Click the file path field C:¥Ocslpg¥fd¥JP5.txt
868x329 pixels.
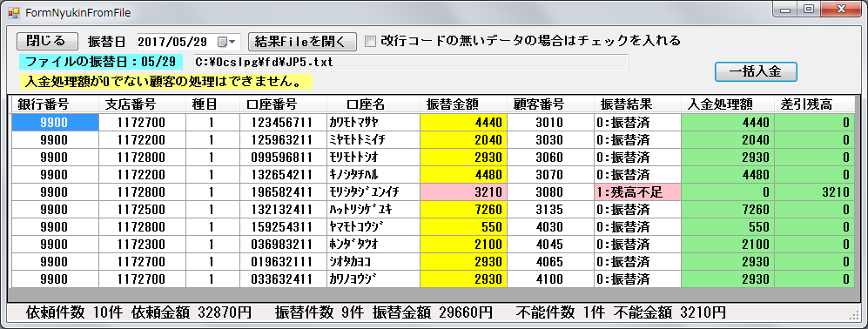pos(410,62)
